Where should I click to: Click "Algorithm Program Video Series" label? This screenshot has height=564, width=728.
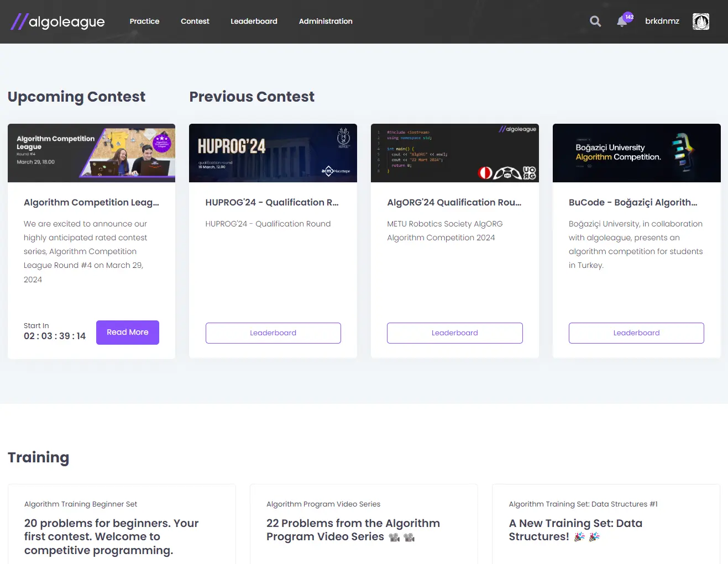tap(323, 504)
